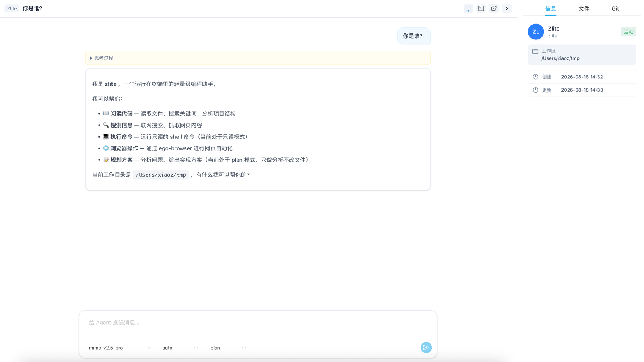Click the magnifier emoji next to 搜索信息
The image size is (644, 362).
pos(106,125)
